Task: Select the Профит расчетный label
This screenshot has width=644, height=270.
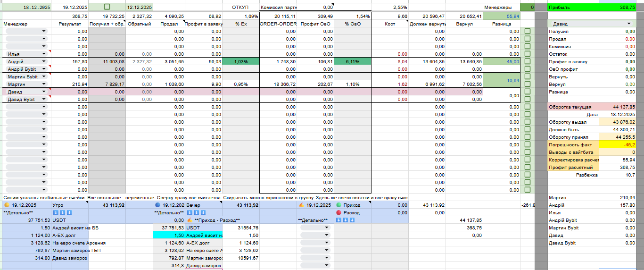Action: pyautogui.click(x=573, y=167)
